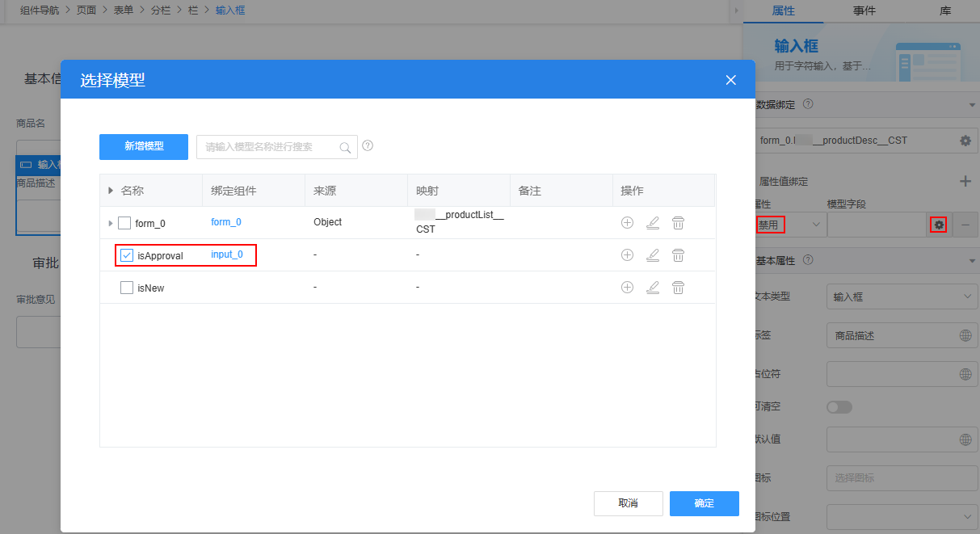The image size is (980, 534).
Task: Click the 新增模型 button
Action: coord(144,147)
